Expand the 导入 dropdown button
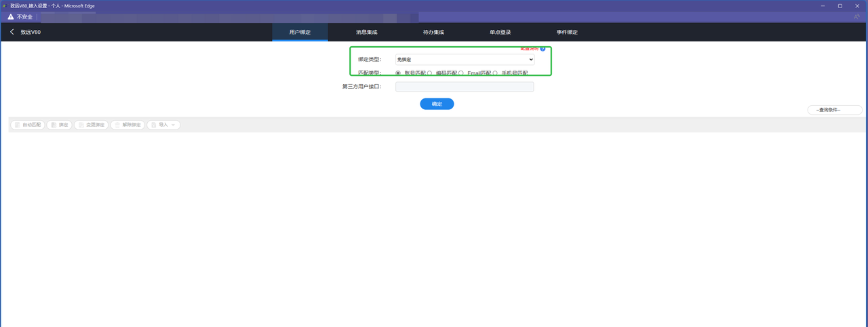 [163, 125]
